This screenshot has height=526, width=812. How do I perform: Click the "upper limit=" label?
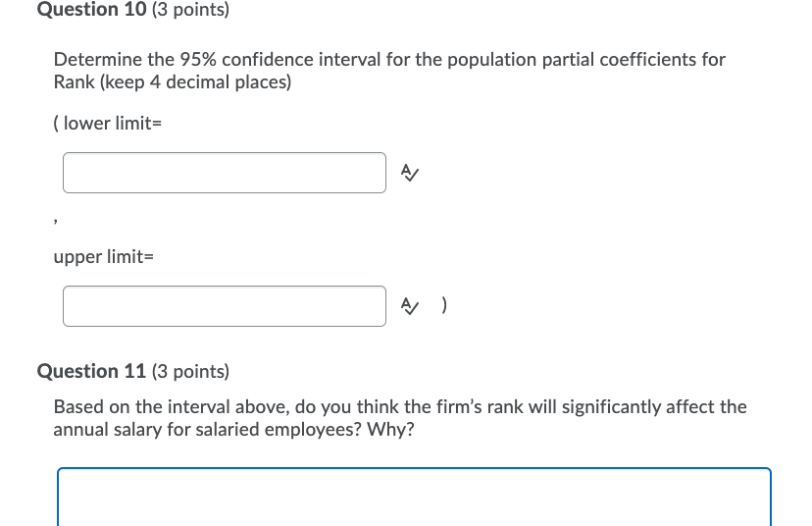(104, 257)
